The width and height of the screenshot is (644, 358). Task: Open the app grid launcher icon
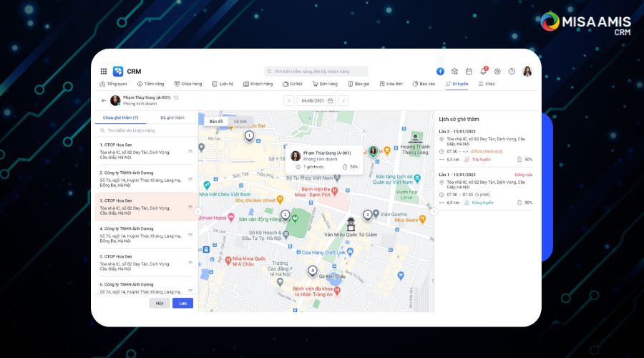tap(104, 72)
